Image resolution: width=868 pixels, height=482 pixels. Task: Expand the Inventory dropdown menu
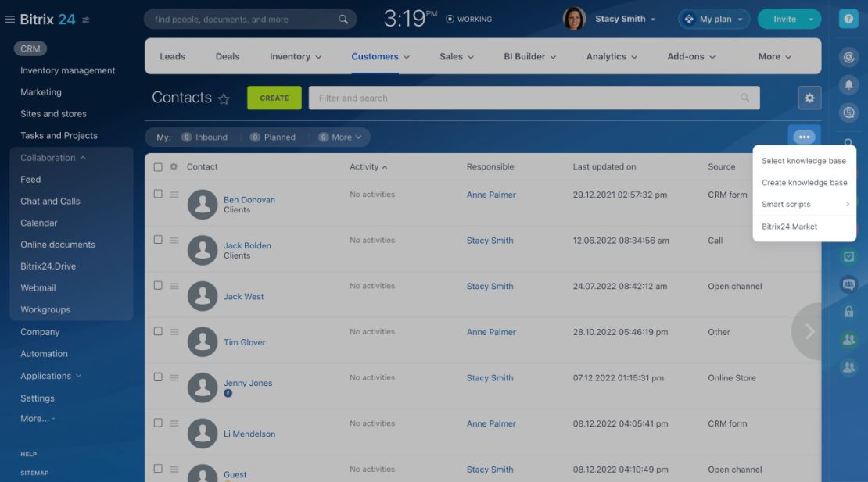click(295, 56)
